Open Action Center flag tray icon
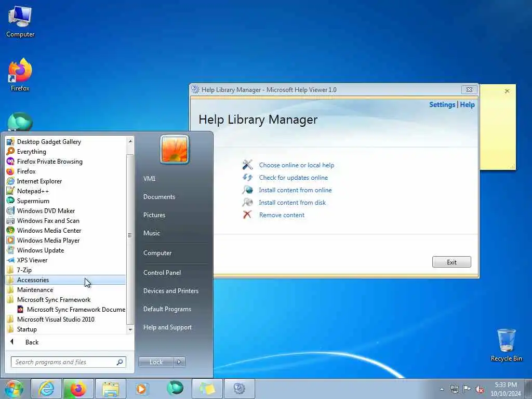The image size is (532, 399). (467, 389)
